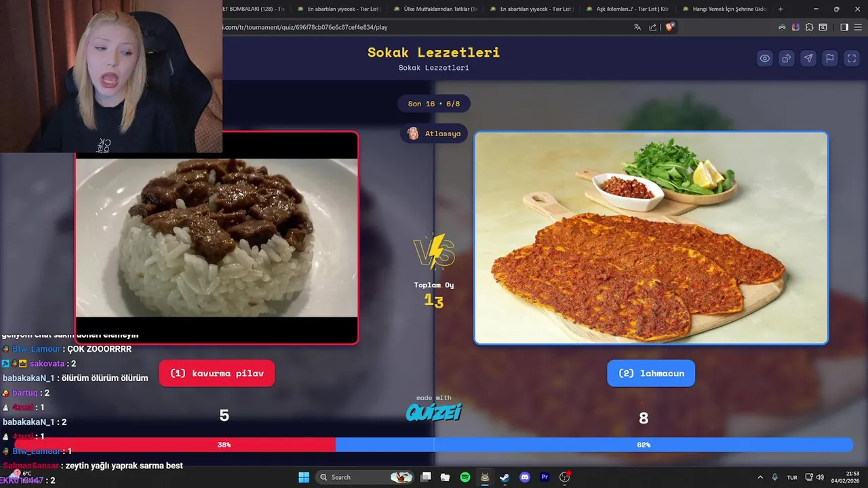This screenshot has width=868, height=488.
Task: Open OBS Studio from the taskbar
Action: (564, 477)
